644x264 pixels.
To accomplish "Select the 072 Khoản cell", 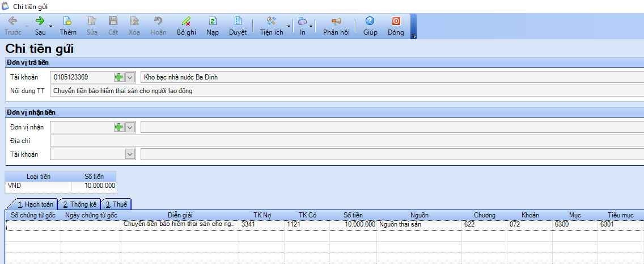I will 530,224.
